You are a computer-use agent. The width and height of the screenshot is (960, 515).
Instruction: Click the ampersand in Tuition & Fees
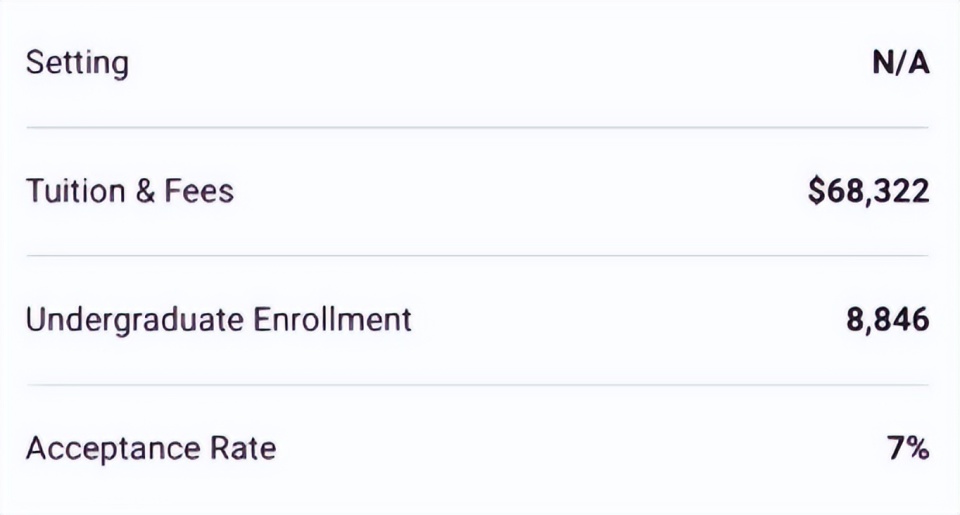coord(145,190)
